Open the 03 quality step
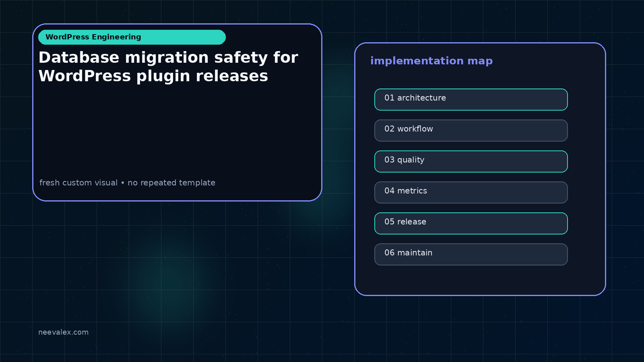This screenshot has height=362, width=644. point(471,161)
